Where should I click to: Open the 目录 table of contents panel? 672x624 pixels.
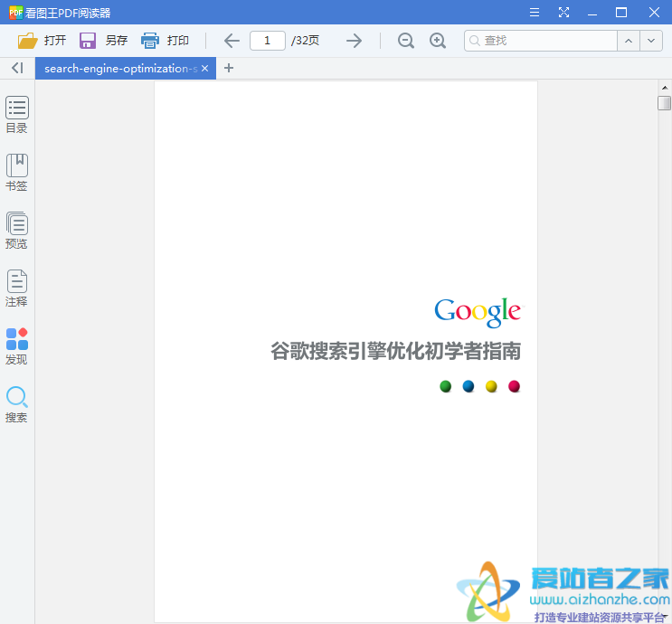tap(16, 115)
